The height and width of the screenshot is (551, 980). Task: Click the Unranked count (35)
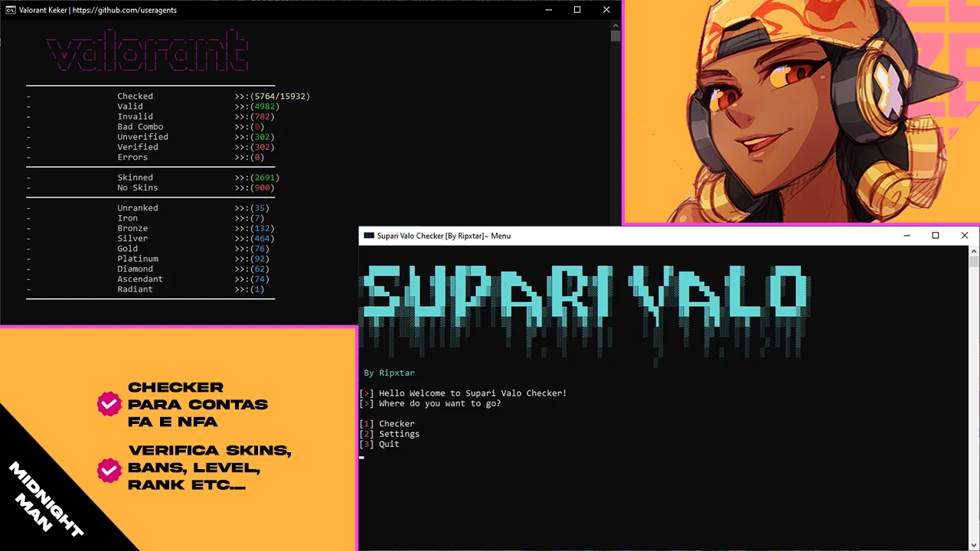point(260,208)
